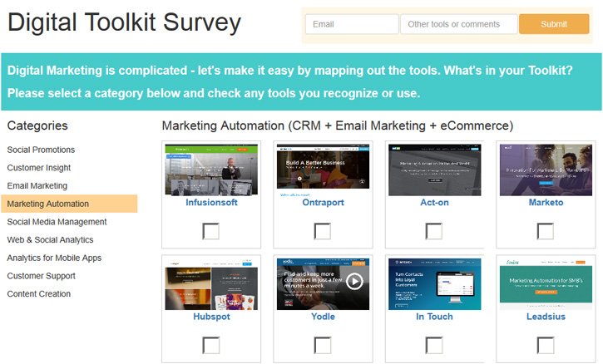Click the Marketing Automation section heading
This screenshot has width=603, height=364.
pyautogui.click(x=338, y=125)
